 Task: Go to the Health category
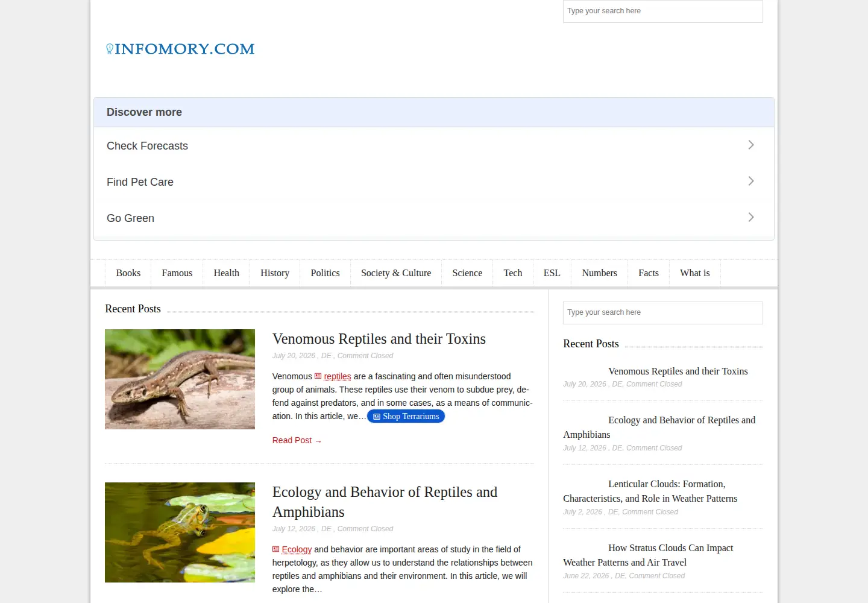tap(227, 273)
